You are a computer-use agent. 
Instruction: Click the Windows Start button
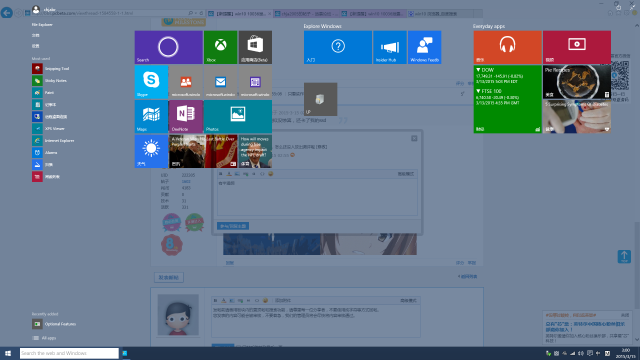coord(8,353)
